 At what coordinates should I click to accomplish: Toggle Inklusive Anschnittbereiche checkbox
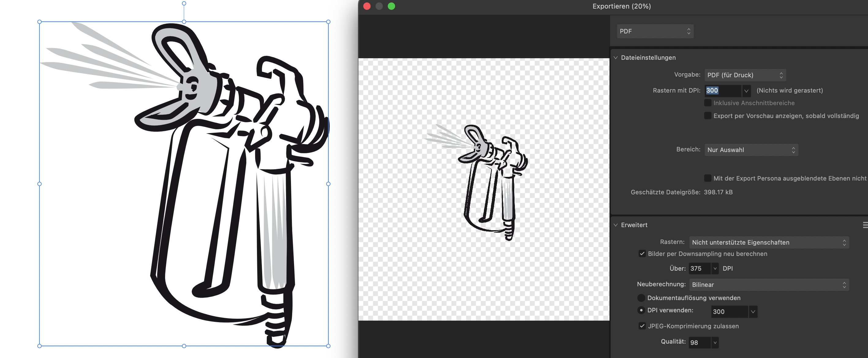coord(708,103)
